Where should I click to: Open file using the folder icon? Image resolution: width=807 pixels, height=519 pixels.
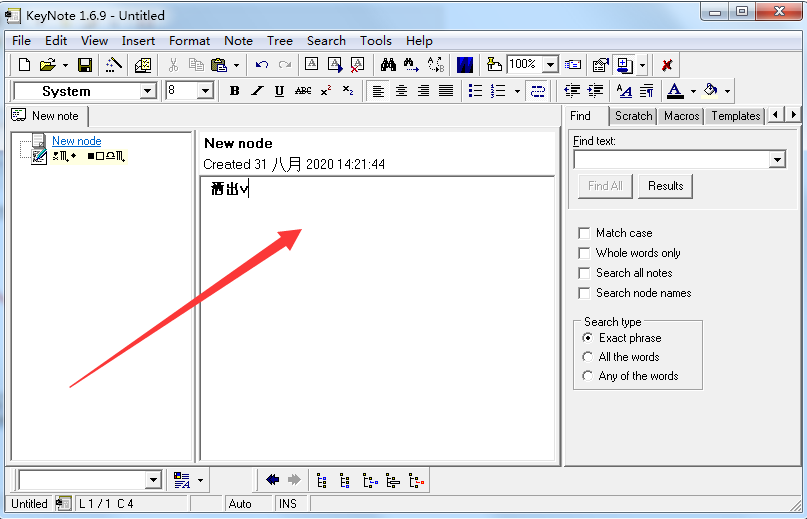[x=47, y=65]
